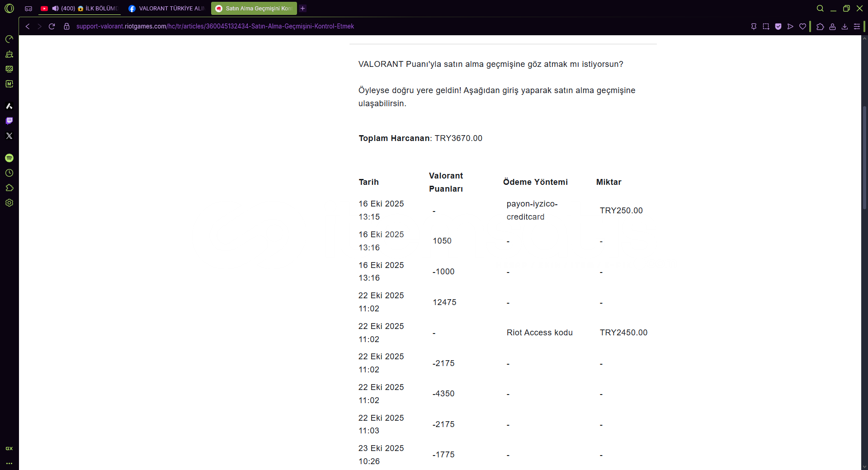
Task: Switch to the YouTube İLK BÖLÜM tab
Action: (x=80, y=9)
